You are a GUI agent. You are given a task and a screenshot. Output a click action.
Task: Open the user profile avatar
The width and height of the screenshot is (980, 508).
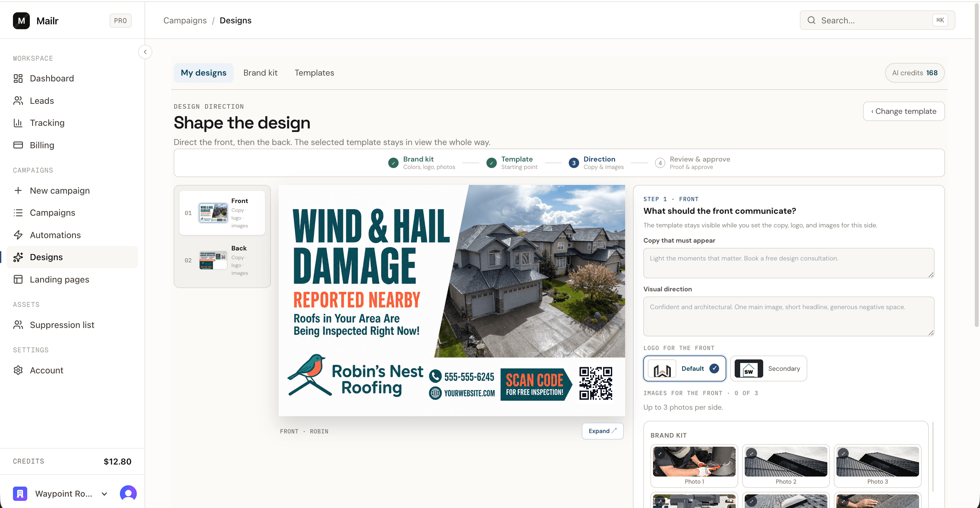[128, 493]
